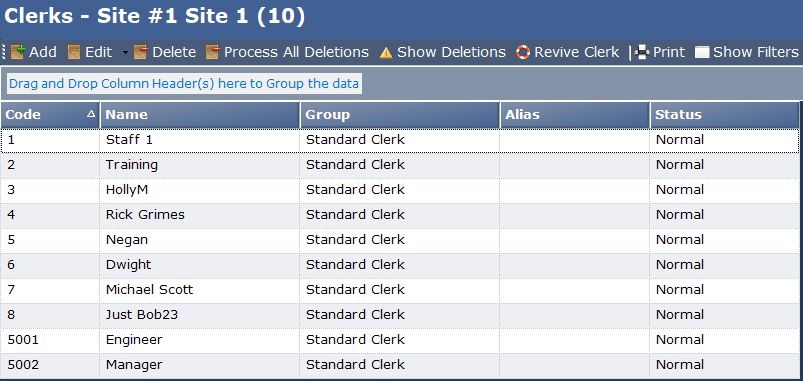The width and height of the screenshot is (803, 381).
Task: Click the Process All Deletions label
Action: [297, 52]
